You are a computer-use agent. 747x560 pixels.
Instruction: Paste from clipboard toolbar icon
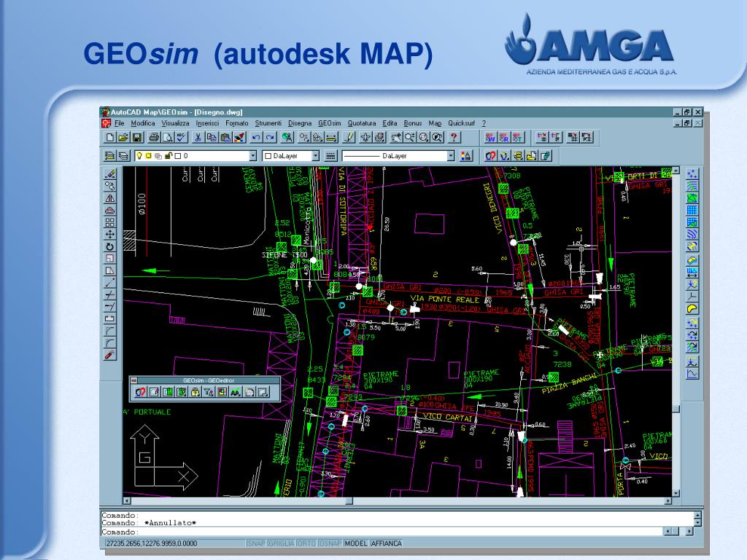225,138
